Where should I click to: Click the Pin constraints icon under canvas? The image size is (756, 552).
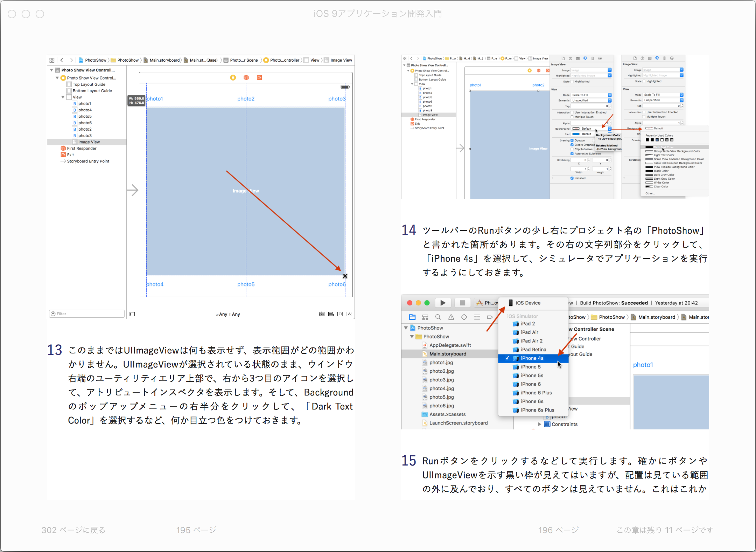point(340,314)
